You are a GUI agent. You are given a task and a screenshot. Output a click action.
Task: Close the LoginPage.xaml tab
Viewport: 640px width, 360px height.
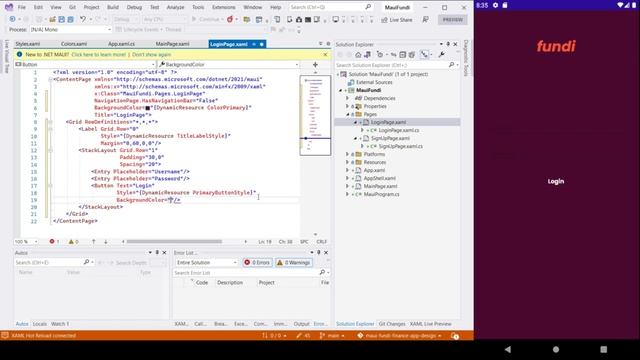click(x=262, y=44)
